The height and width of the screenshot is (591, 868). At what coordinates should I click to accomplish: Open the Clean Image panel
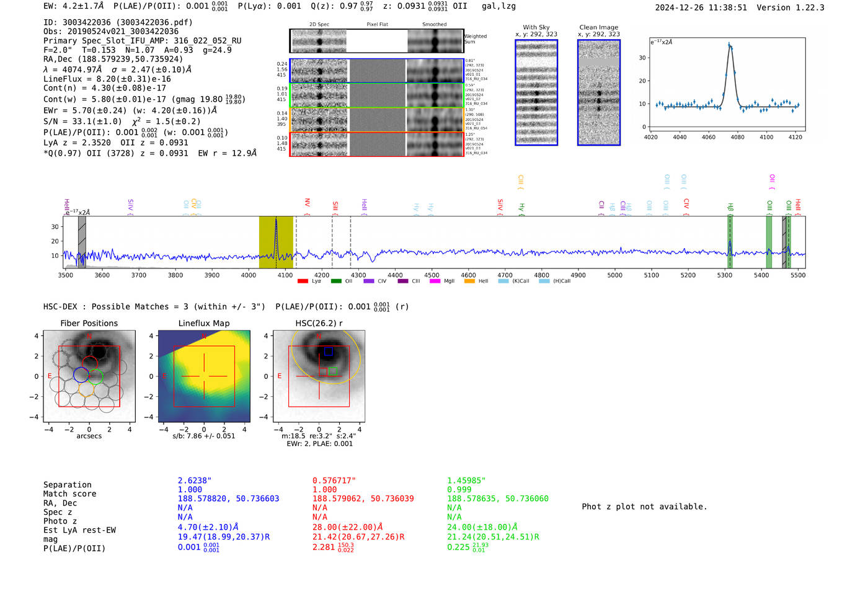599,92
